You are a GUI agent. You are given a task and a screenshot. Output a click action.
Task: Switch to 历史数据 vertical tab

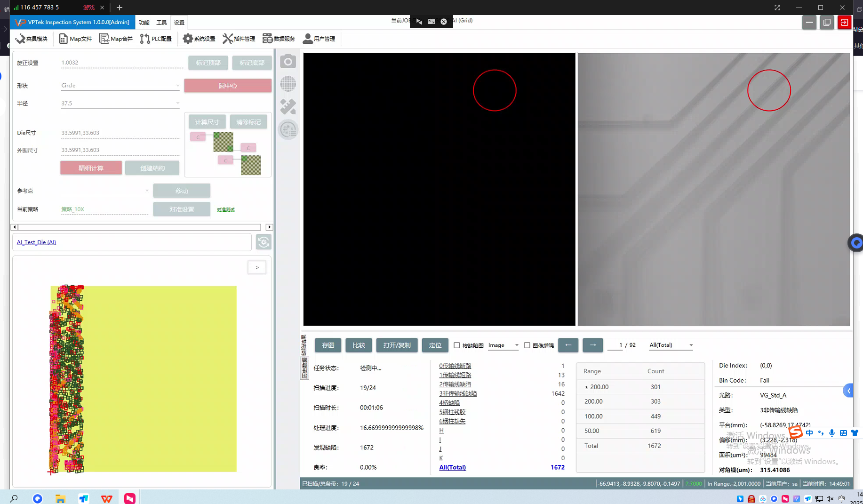pos(304,368)
